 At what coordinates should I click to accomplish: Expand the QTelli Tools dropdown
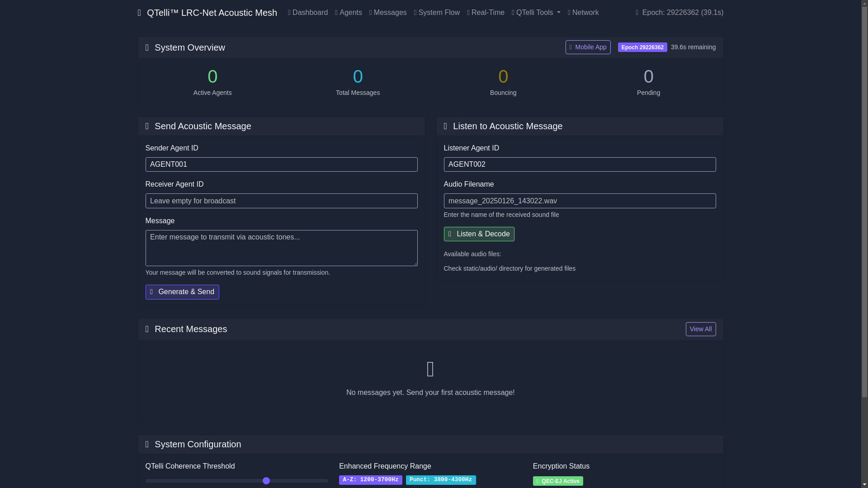(x=536, y=13)
